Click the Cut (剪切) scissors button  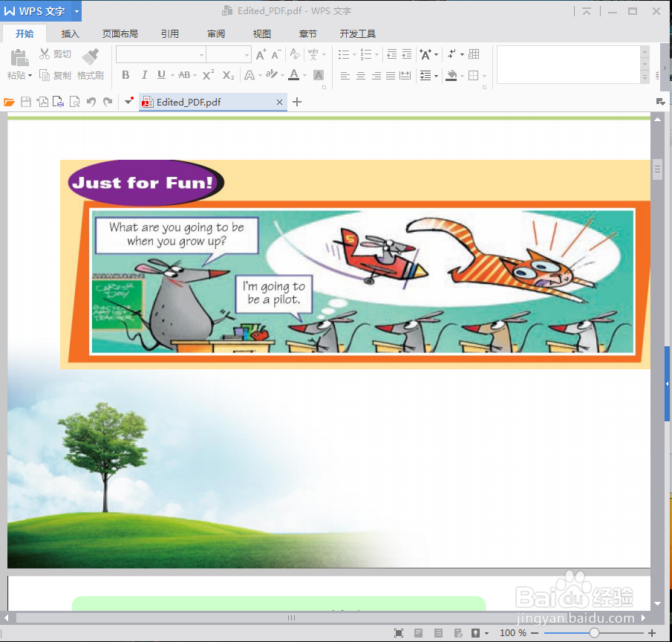click(55, 54)
